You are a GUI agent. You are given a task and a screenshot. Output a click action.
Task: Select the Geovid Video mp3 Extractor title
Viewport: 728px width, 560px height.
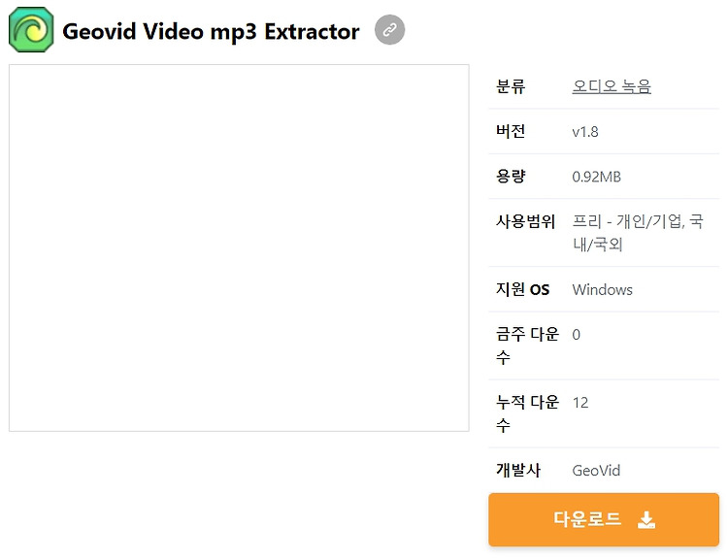(211, 32)
